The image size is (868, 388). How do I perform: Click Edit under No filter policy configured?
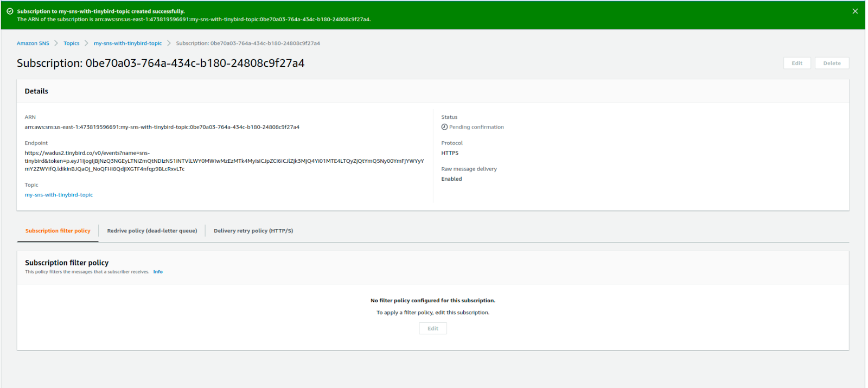[432, 329]
